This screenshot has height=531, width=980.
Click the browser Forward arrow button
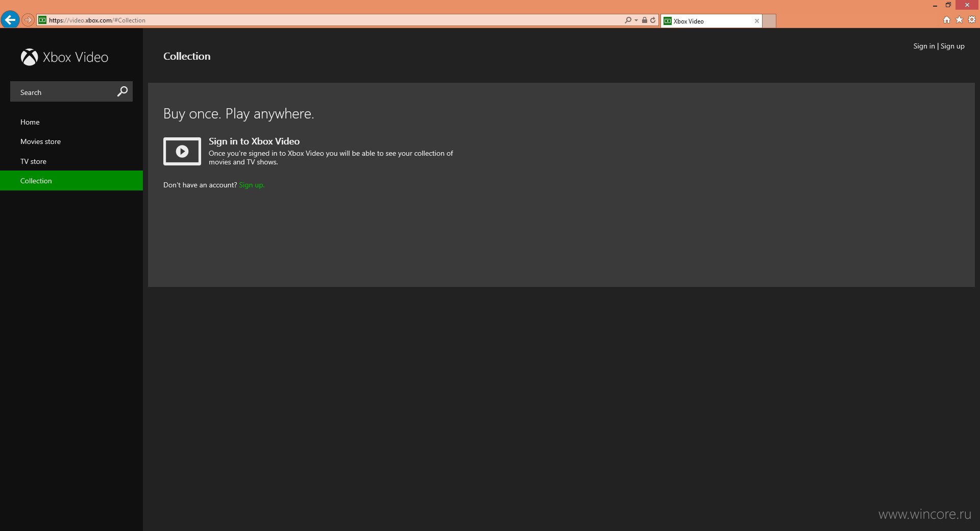28,20
